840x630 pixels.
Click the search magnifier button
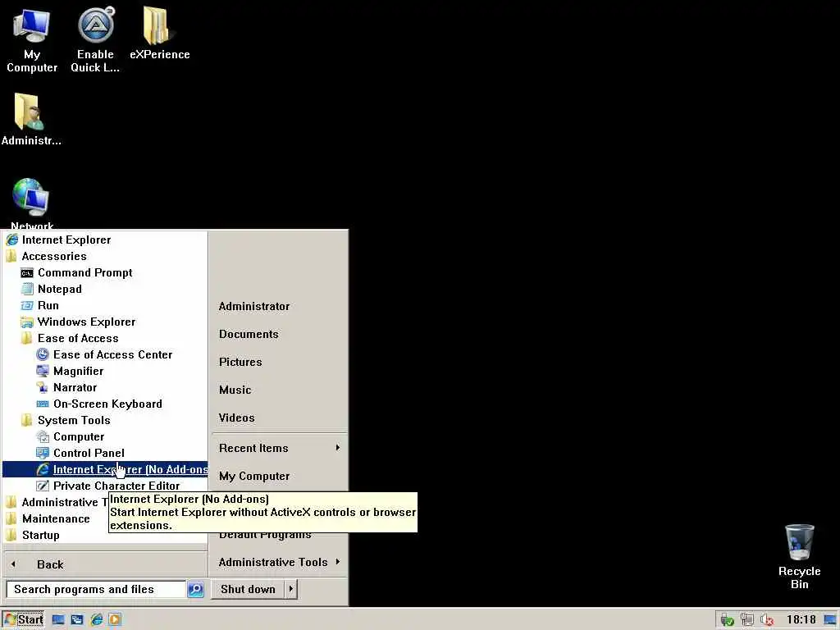[x=195, y=589]
